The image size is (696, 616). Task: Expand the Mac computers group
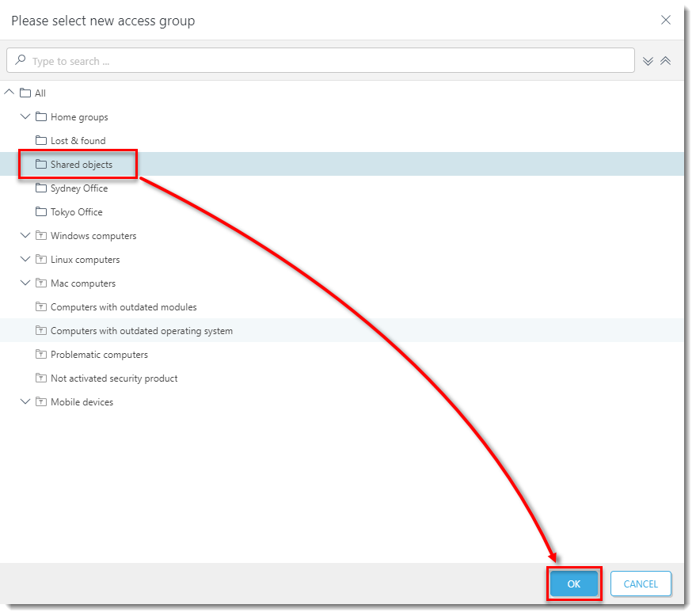pyautogui.click(x=25, y=283)
